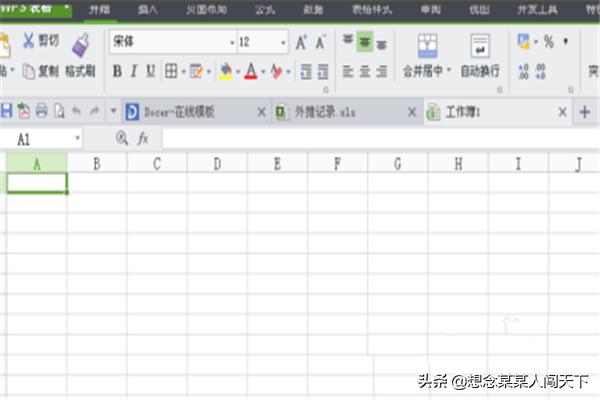Select column D header
This screenshot has height=400, width=600.
coord(217,163)
